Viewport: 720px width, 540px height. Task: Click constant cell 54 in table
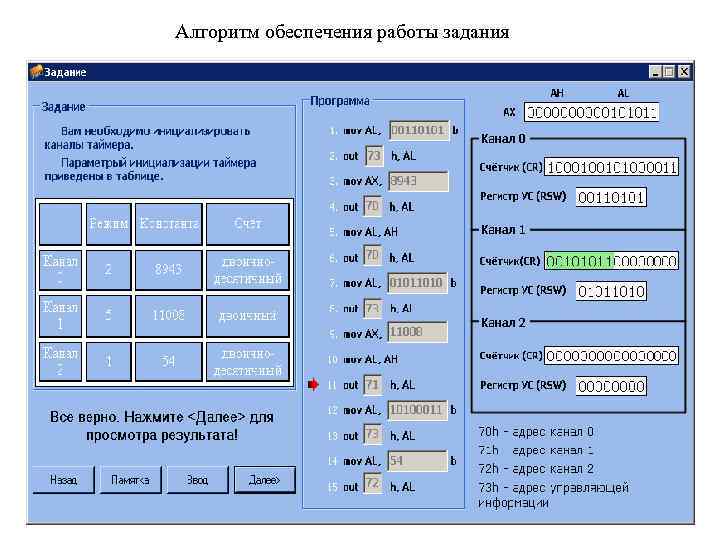(169, 361)
